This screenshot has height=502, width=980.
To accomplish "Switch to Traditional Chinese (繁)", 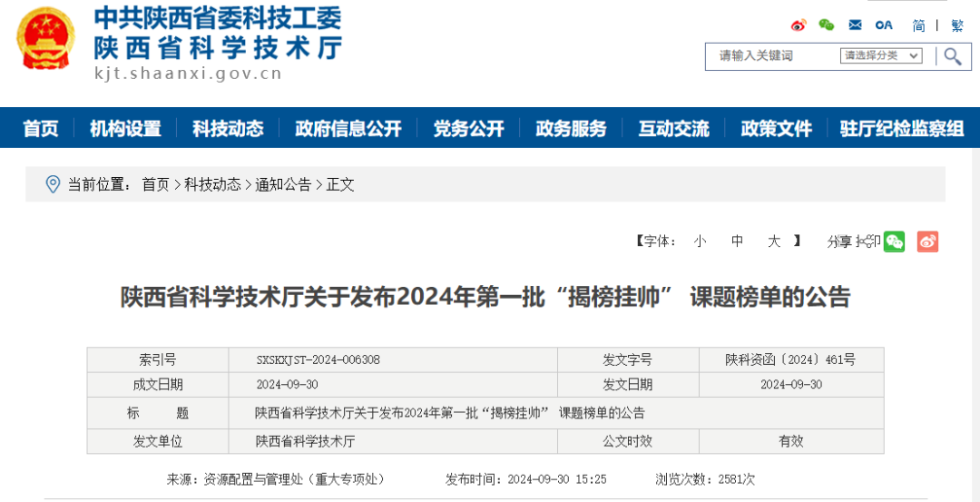I will (x=957, y=25).
